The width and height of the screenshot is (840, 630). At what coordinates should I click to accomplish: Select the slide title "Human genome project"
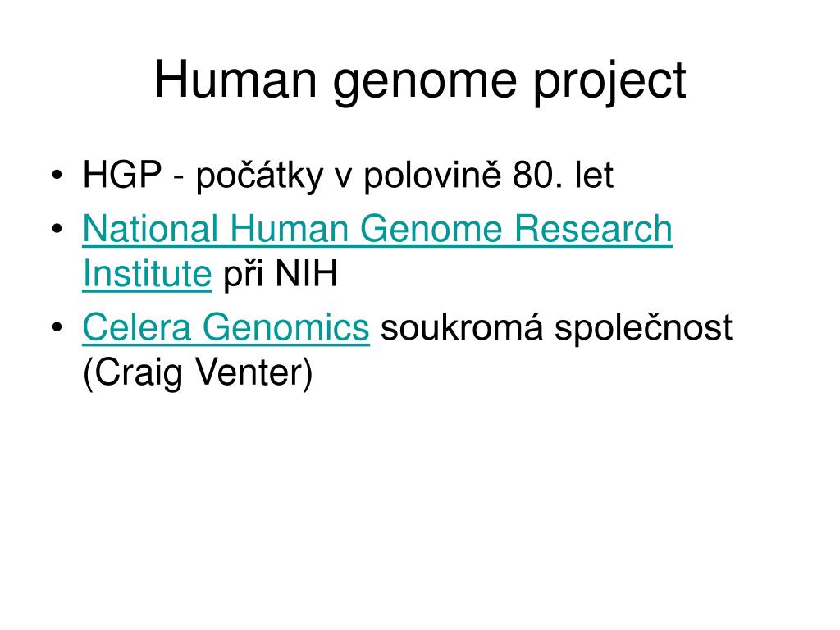pos(420,80)
